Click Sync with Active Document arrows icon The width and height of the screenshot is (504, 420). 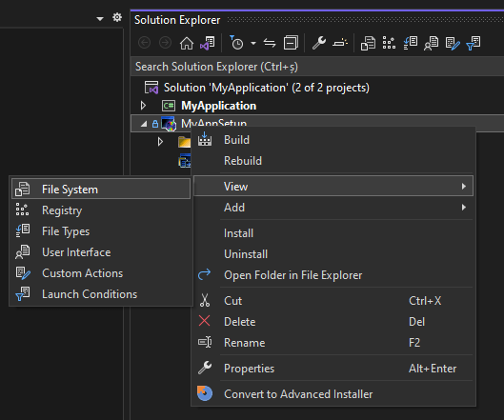pos(270,43)
